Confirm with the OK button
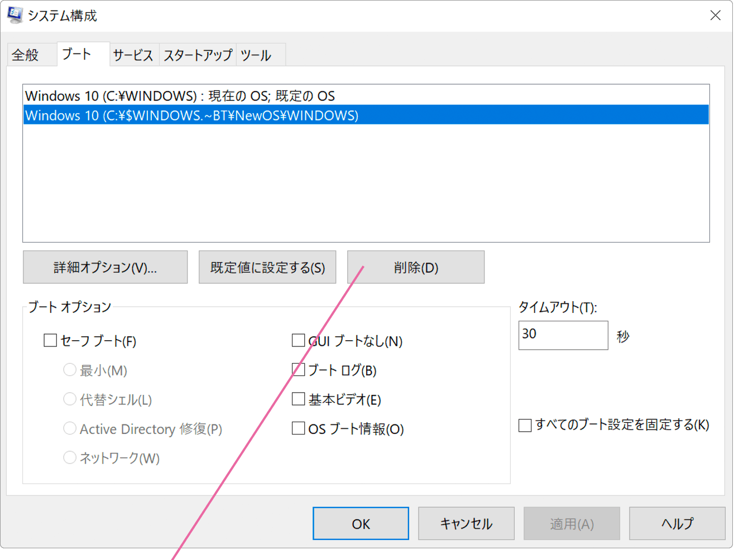Screen dimensions: 734x560 (x=361, y=523)
